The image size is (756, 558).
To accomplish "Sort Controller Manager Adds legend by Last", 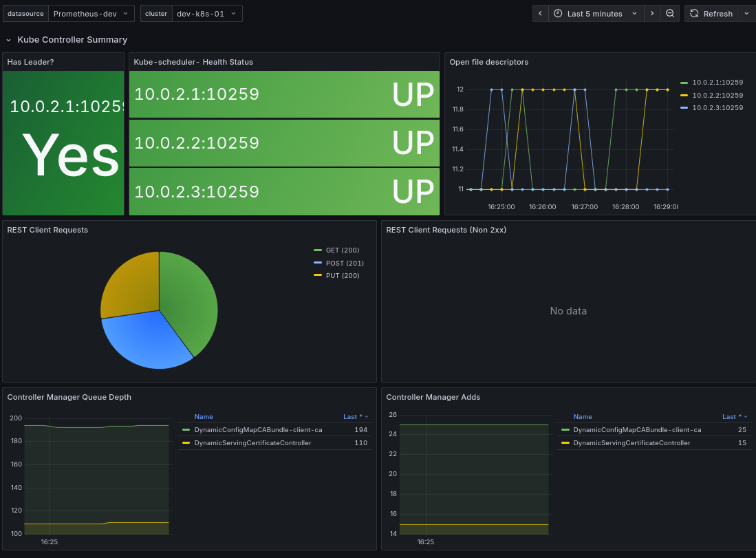I will tap(734, 417).
